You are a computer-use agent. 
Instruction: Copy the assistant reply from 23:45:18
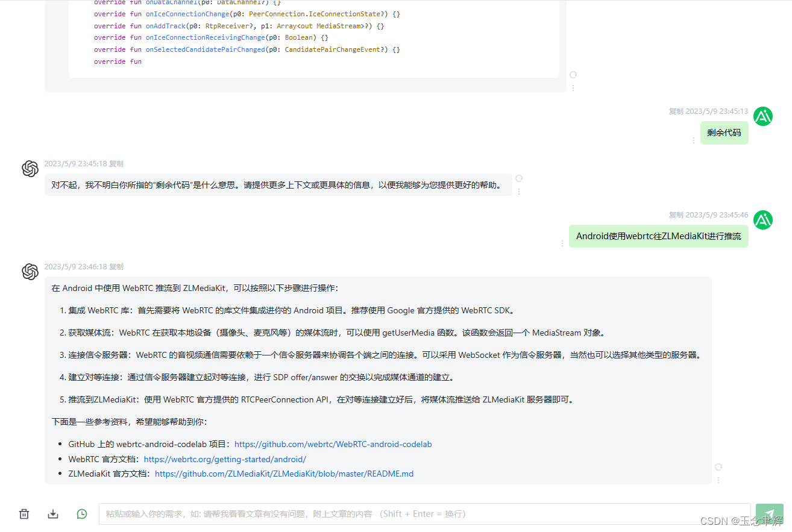(116, 163)
